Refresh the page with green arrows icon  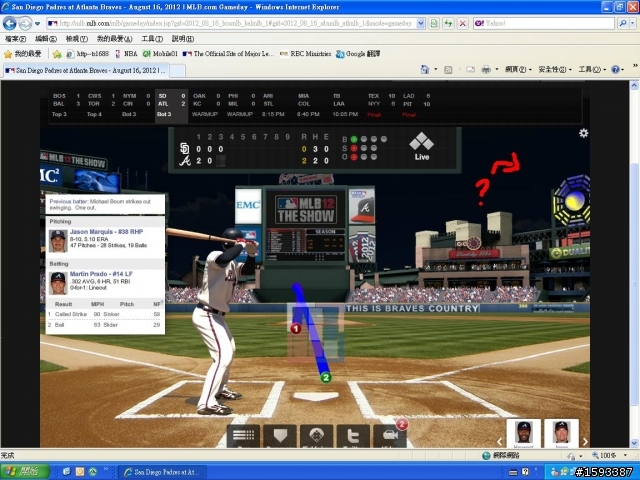448,23
